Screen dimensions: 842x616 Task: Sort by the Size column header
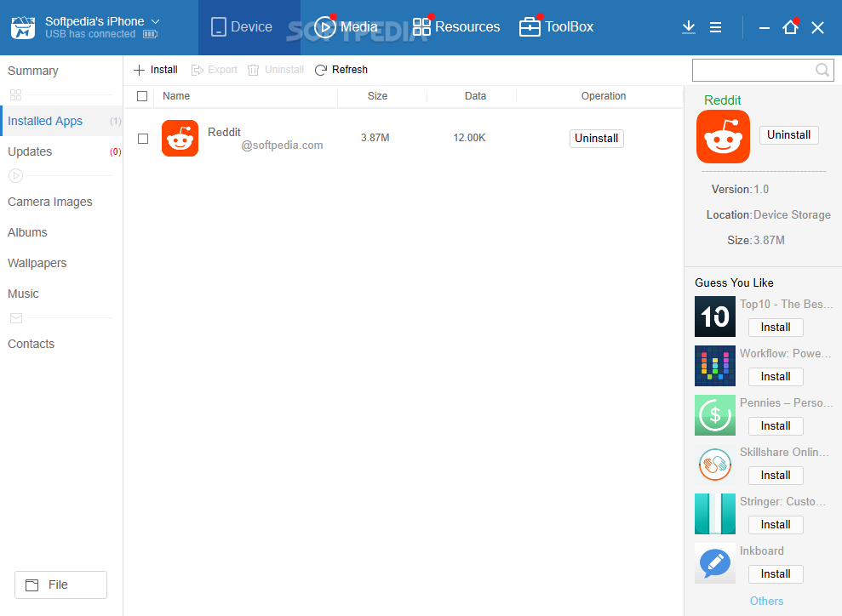pos(377,96)
